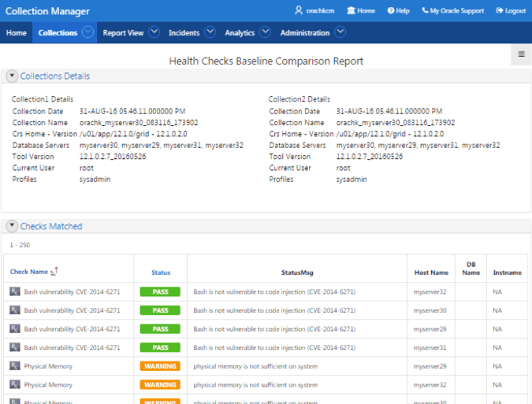The width and height of the screenshot is (532, 404).
Task: Collapse the Collections Details section
Action: 12,76
